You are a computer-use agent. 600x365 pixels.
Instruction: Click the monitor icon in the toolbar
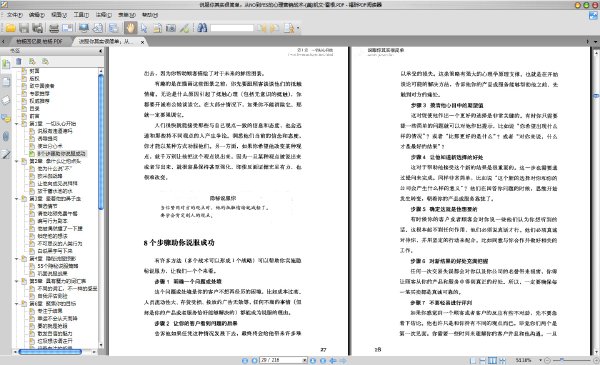(84, 28)
